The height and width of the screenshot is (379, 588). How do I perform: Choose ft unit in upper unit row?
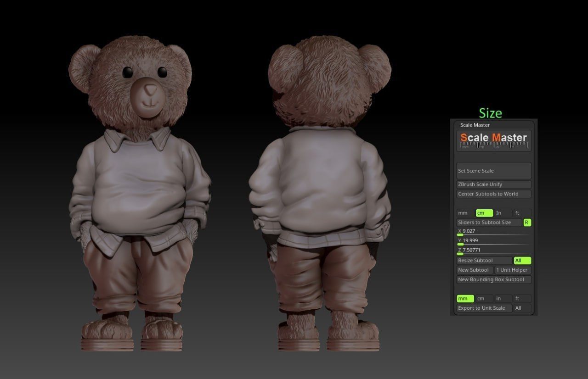point(522,213)
